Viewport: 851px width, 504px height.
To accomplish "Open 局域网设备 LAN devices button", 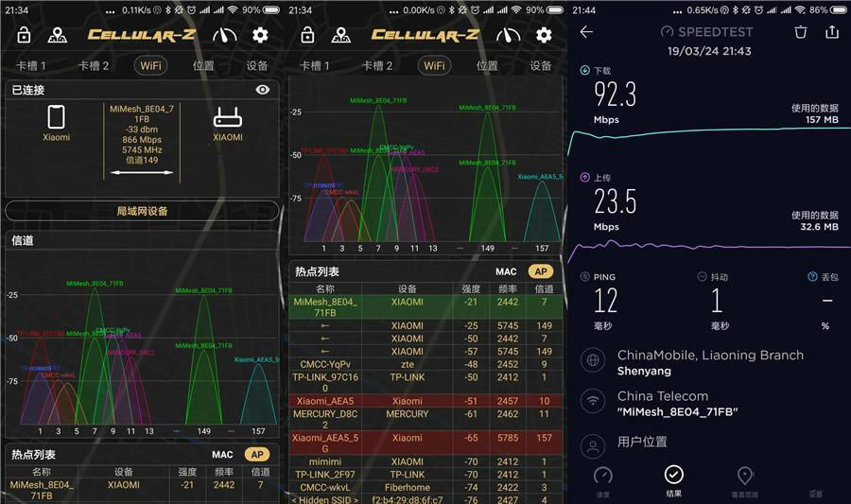I will click(x=142, y=211).
